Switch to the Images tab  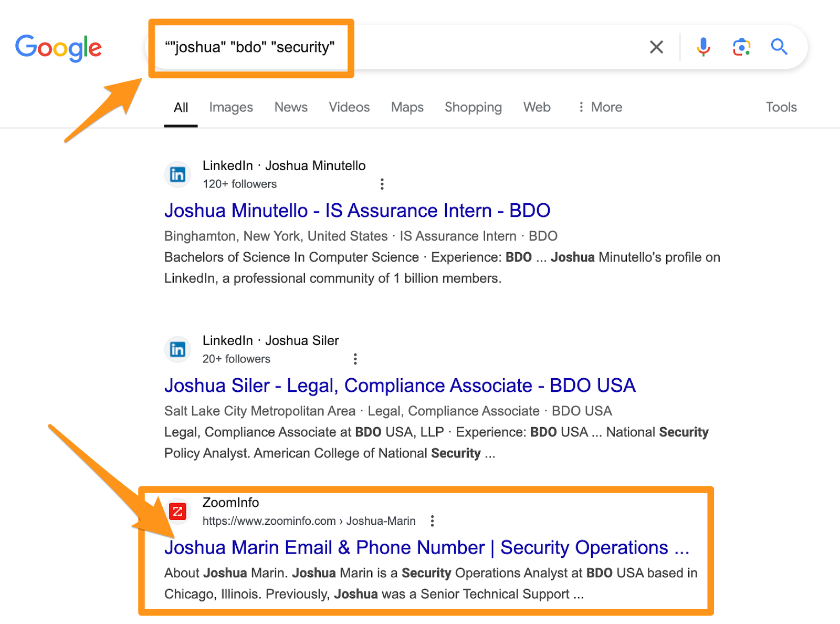click(x=231, y=107)
